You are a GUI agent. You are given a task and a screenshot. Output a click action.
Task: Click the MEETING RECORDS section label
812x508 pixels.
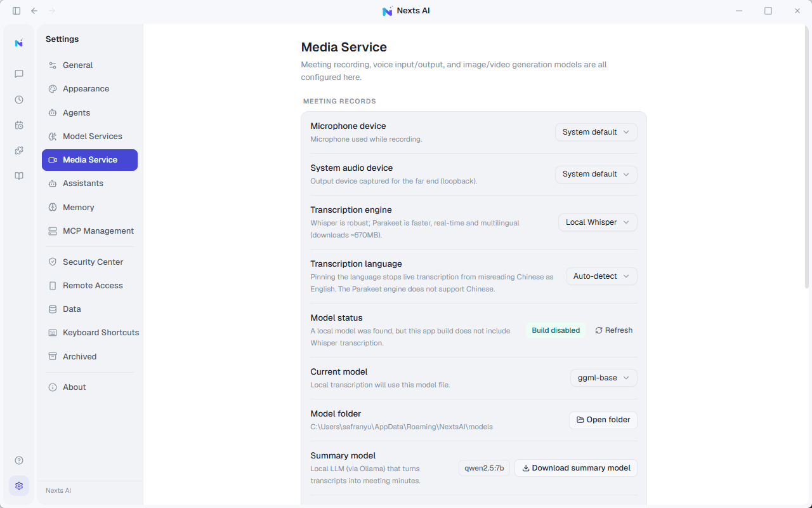pos(339,101)
